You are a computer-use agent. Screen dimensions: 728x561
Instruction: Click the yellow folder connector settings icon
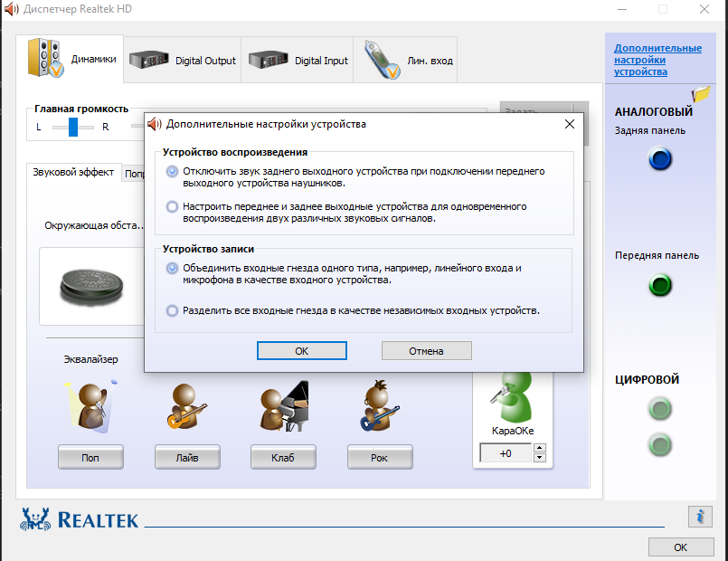(x=701, y=94)
